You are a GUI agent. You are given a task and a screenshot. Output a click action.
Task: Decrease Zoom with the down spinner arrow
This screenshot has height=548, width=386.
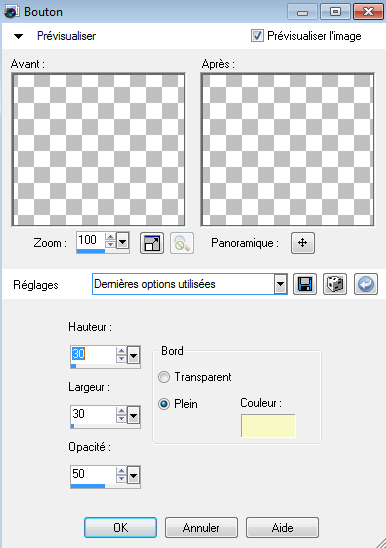(x=110, y=244)
